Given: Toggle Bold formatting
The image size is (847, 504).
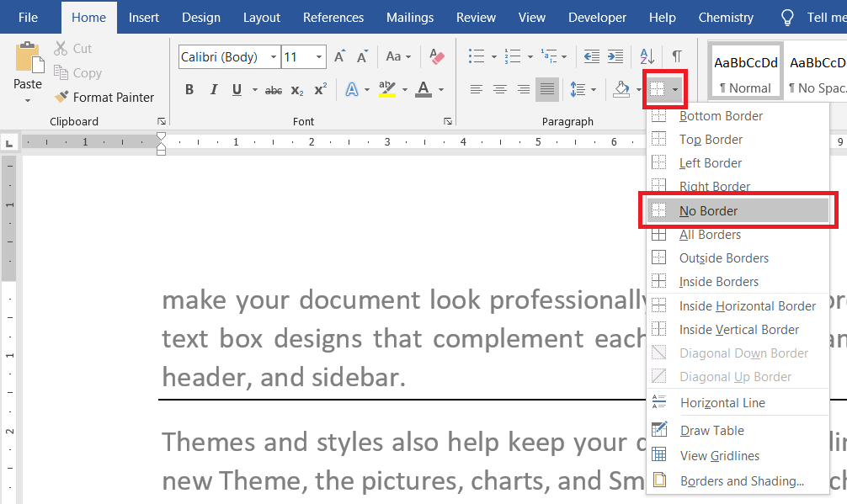Looking at the screenshot, I should click(189, 89).
